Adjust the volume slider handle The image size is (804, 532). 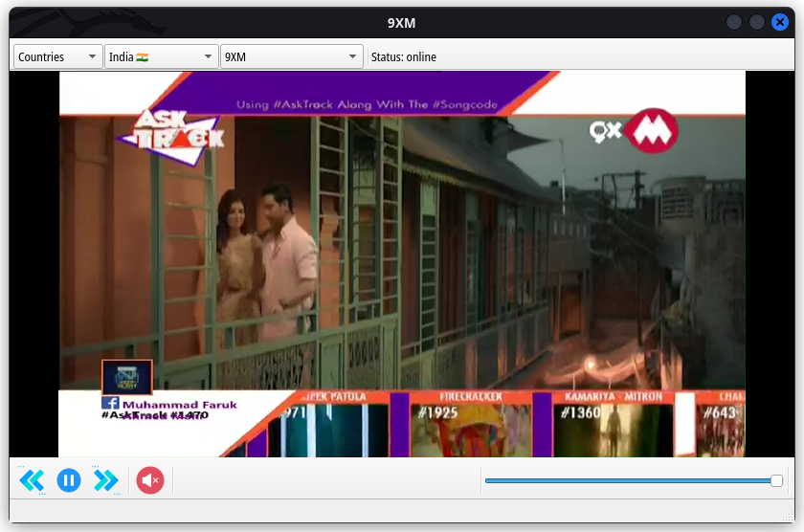(776, 480)
